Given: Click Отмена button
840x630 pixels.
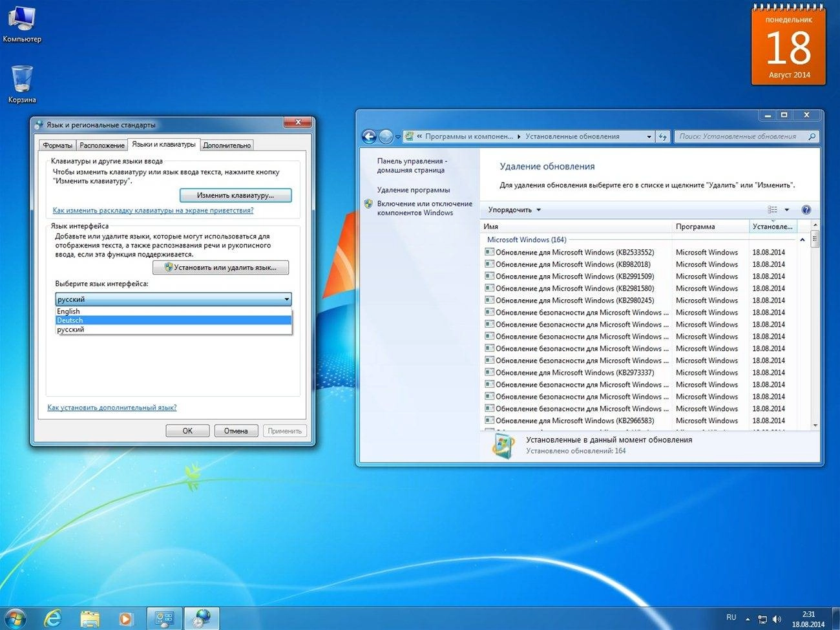Looking at the screenshot, I should pos(236,431).
